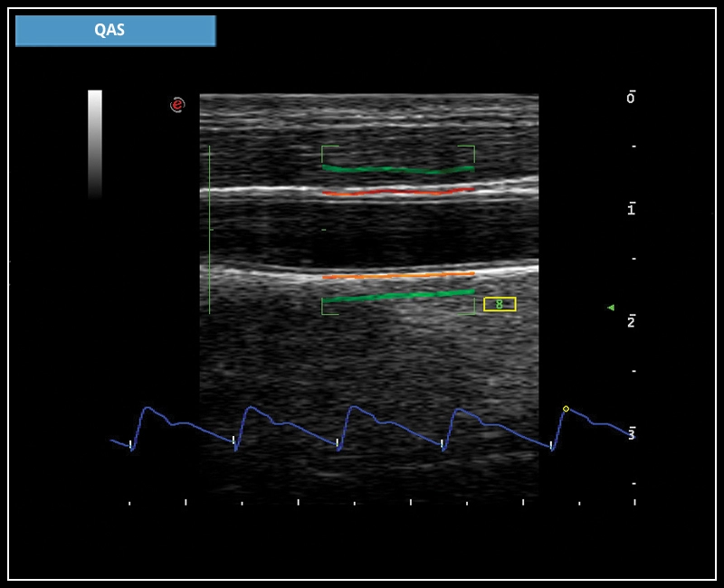Click the depth scale marker 3
The height and width of the screenshot is (588, 724).
[631, 434]
